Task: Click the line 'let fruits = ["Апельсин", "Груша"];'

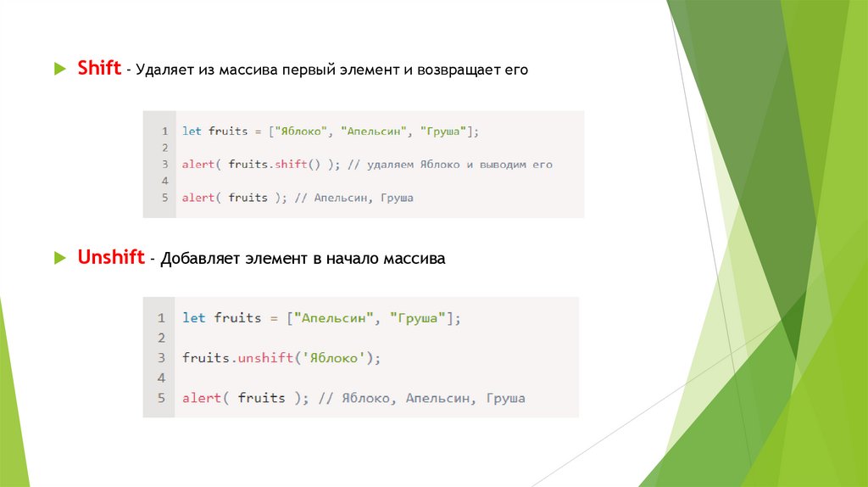Action: [321, 318]
